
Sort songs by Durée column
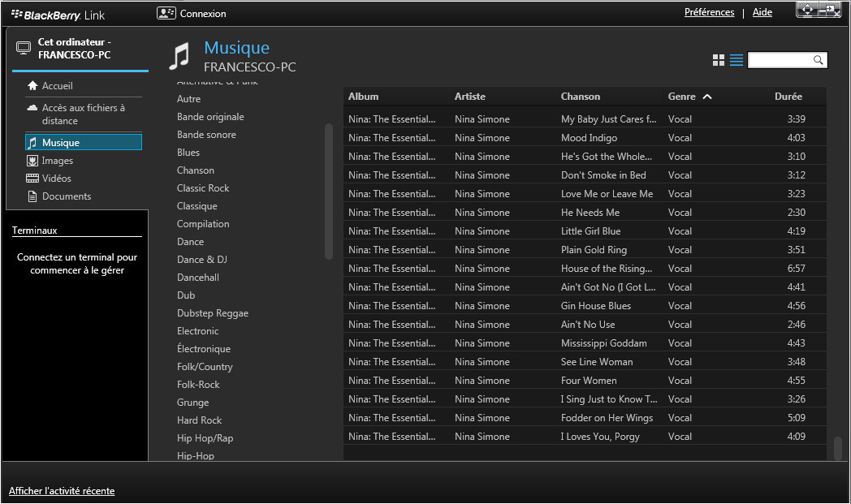(788, 97)
